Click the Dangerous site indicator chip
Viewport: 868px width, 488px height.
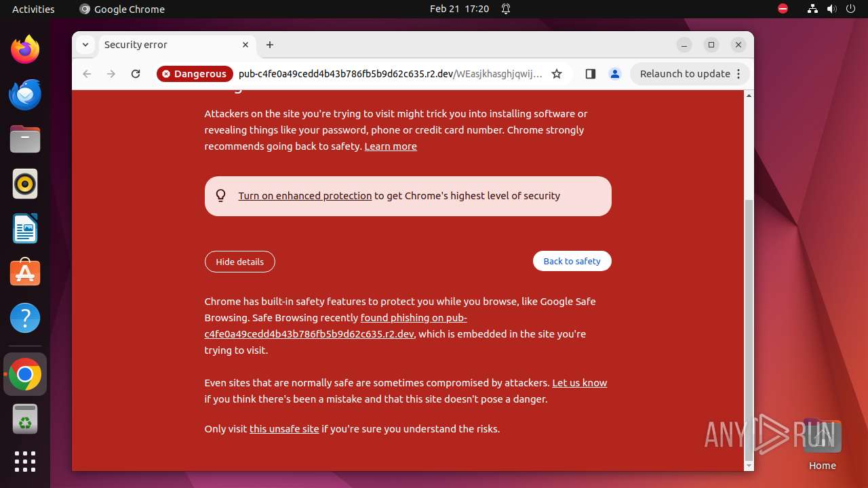coord(195,74)
